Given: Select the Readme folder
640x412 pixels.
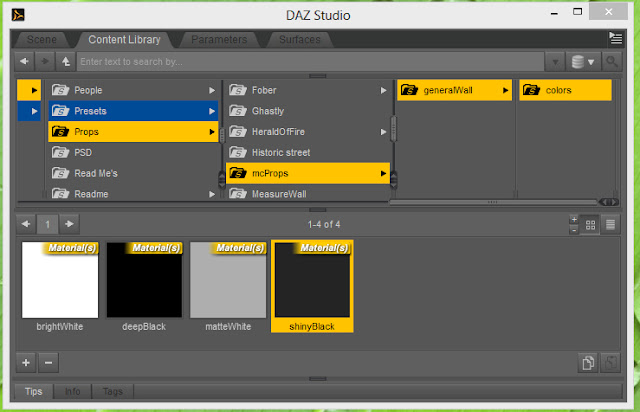Looking at the screenshot, I should click(x=133, y=194).
